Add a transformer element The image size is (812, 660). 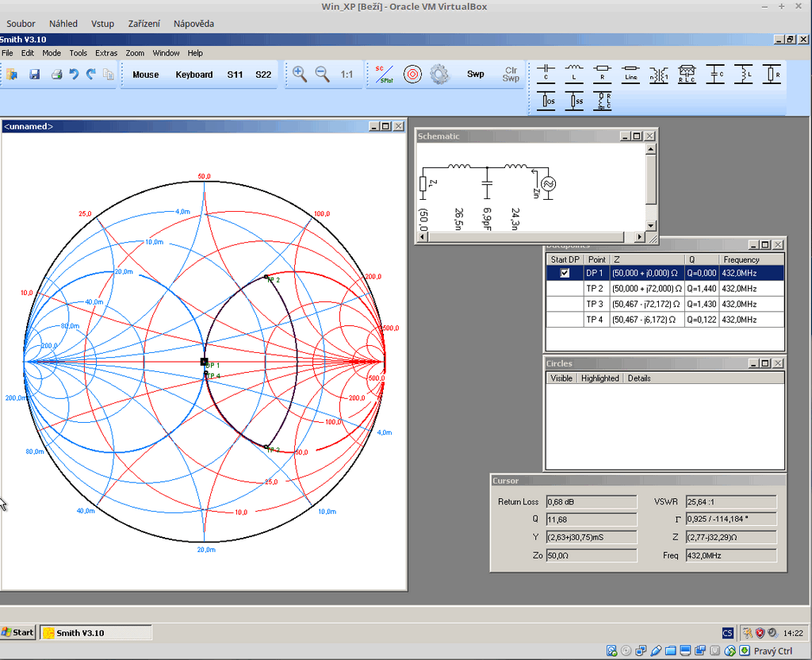click(x=659, y=75)
